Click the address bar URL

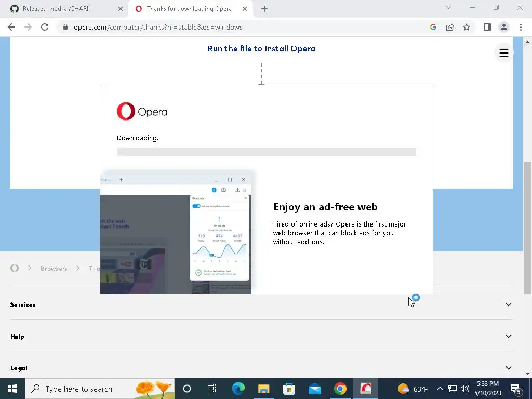coord(158,27)
